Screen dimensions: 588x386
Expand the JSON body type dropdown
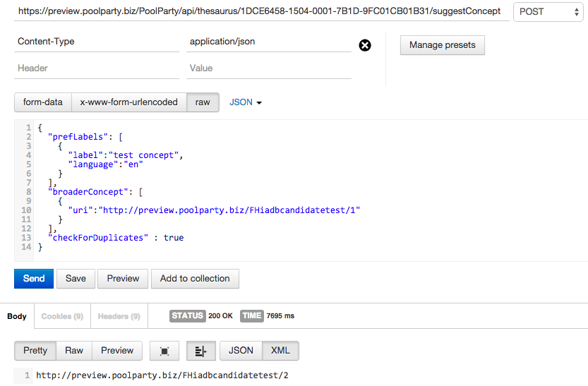pos(246,102)
